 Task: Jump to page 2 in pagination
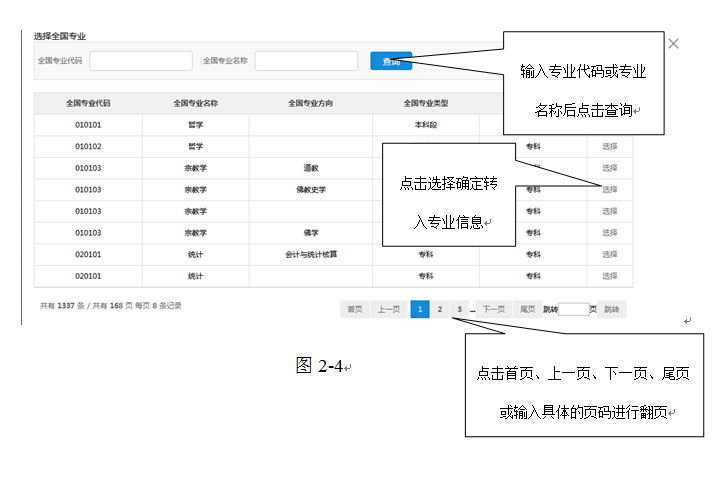[x=440, y=310]
